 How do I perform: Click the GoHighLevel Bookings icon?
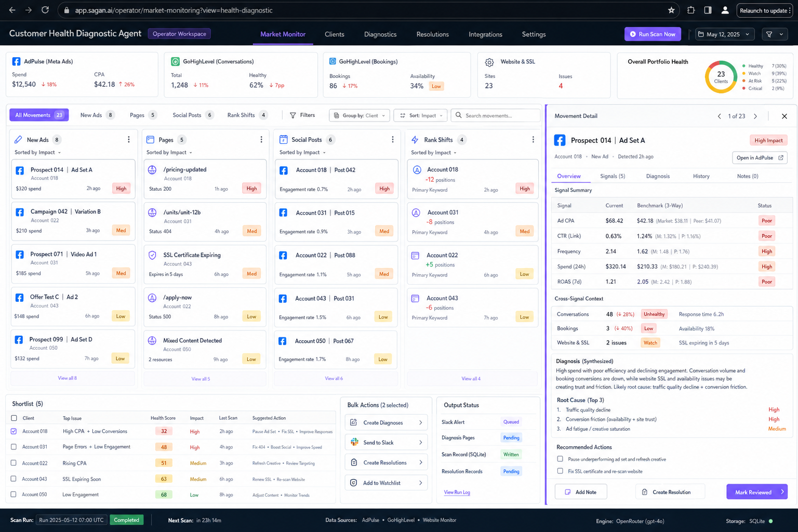pos(332,61)
